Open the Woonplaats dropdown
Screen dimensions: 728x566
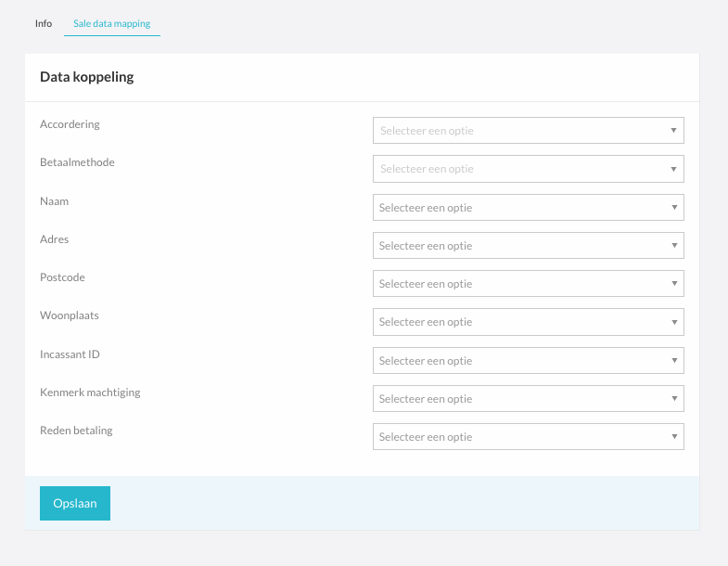(x=529, y=322)
